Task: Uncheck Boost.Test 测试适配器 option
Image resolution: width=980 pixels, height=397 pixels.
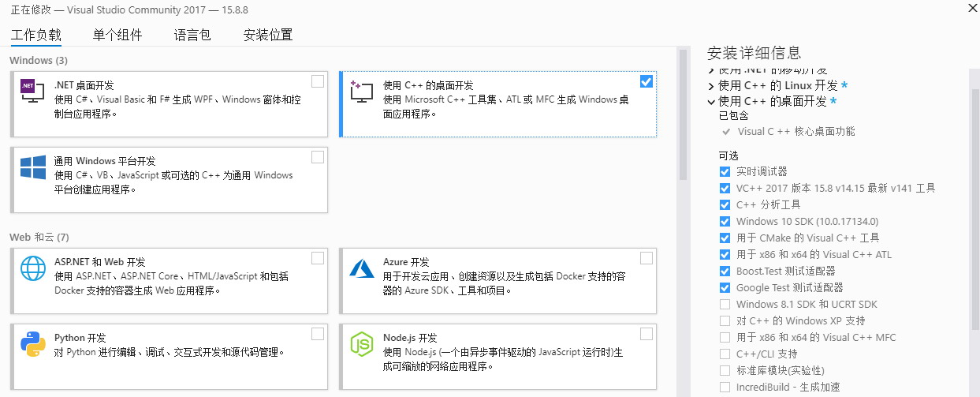Action: click(725, 271)
